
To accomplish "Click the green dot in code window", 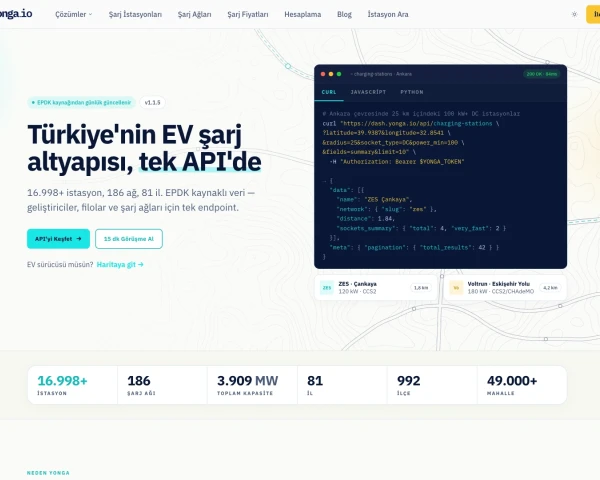I will point(339,74).
